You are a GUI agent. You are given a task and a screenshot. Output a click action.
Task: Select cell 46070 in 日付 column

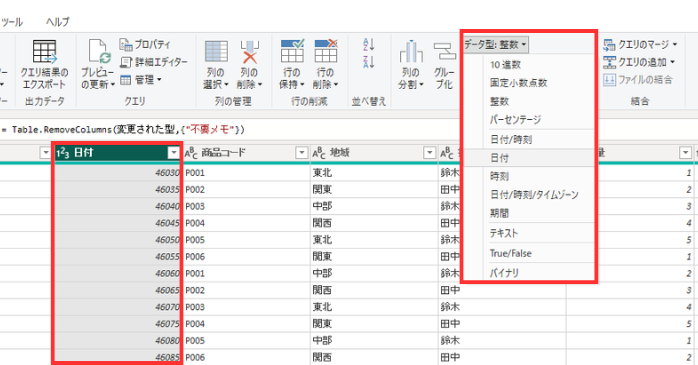point(117,307)
